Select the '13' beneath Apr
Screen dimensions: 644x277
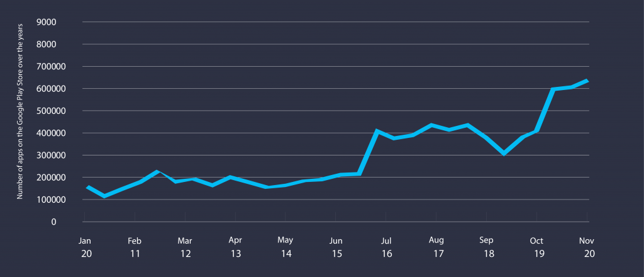[236, 254]
